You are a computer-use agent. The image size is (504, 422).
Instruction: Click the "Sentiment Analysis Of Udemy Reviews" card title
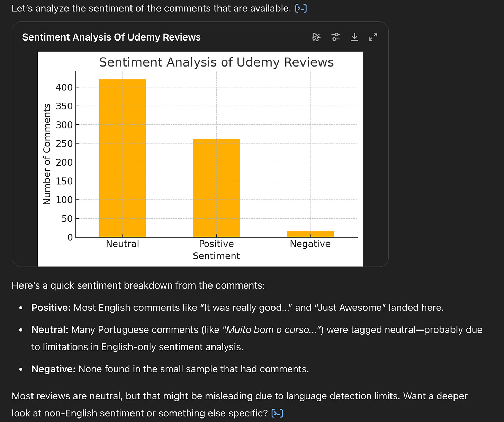pyautogui.click(x=111, y=37)
